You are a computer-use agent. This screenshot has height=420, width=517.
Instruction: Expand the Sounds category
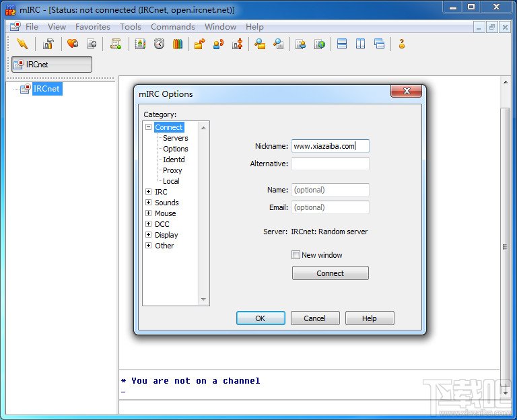coord(148,203)
